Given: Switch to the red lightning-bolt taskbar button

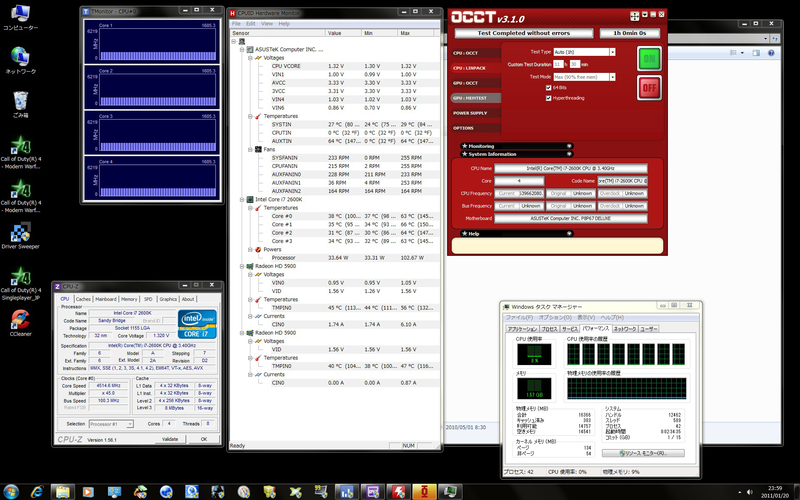Looking at the screenshot, I should tap(398, 491).
